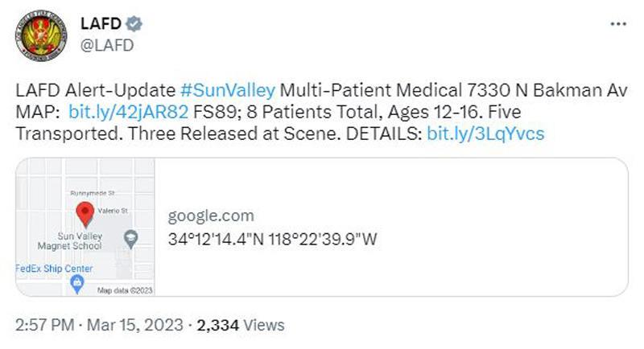Open the #SunValley hashtag
This screenshot has height=349, width=644.
pyautogui.click(x=228, y=90)
